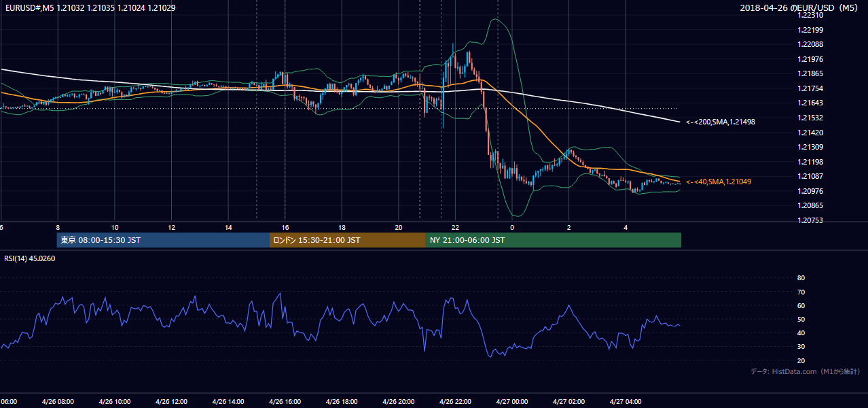868x408 pixels.
Task: Click the 4/27 02:00 time label
Action: 569,402
